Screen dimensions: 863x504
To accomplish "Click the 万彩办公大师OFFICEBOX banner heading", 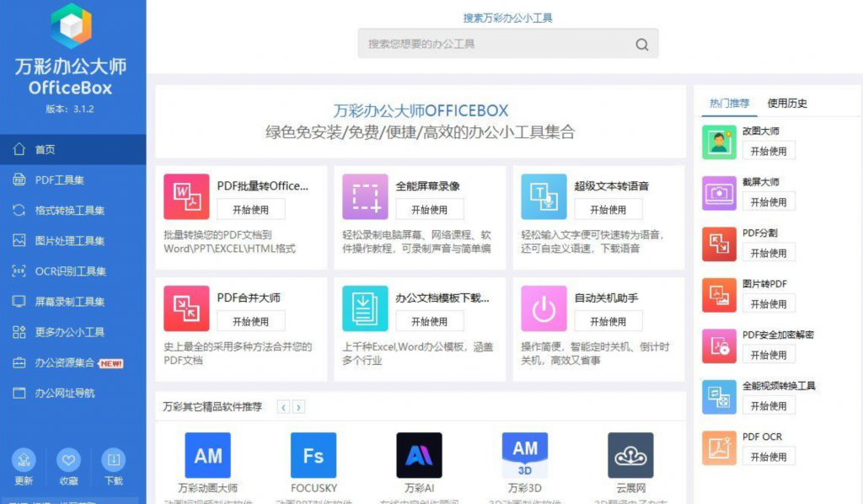I will pyautogui.click(x=421, y=110).
